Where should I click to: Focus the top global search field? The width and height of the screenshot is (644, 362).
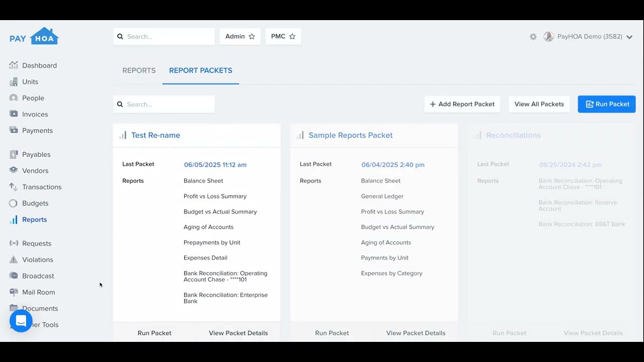(x=164, y=36)
